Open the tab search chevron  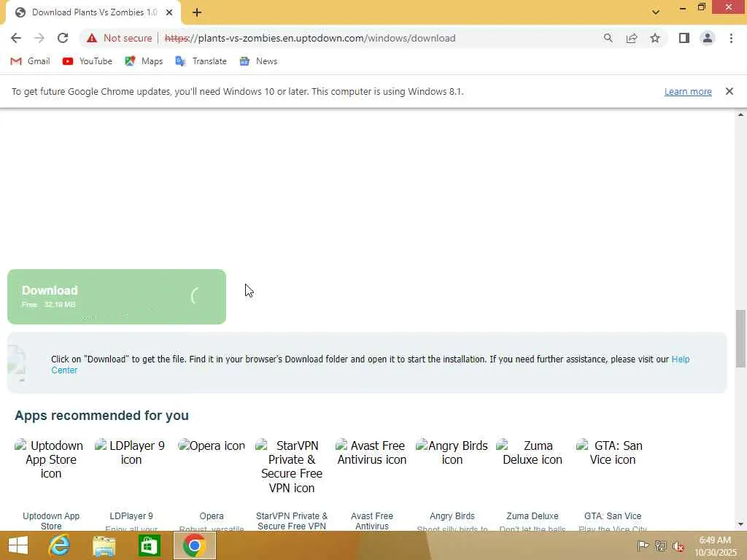click(x=656, y=12)
